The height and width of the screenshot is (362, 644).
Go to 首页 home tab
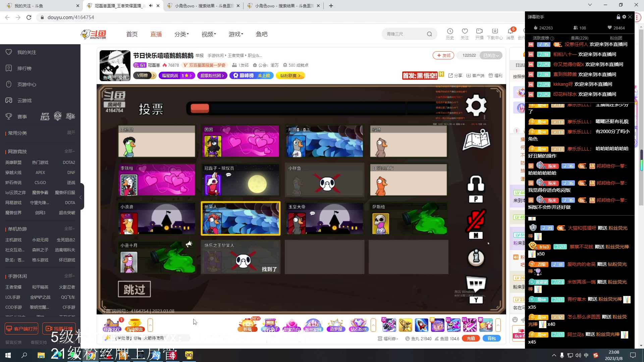coord(132,34)
